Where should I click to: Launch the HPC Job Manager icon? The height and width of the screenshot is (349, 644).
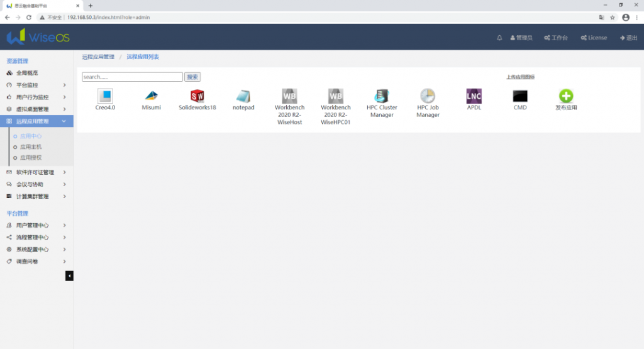[x=428, y=96]
